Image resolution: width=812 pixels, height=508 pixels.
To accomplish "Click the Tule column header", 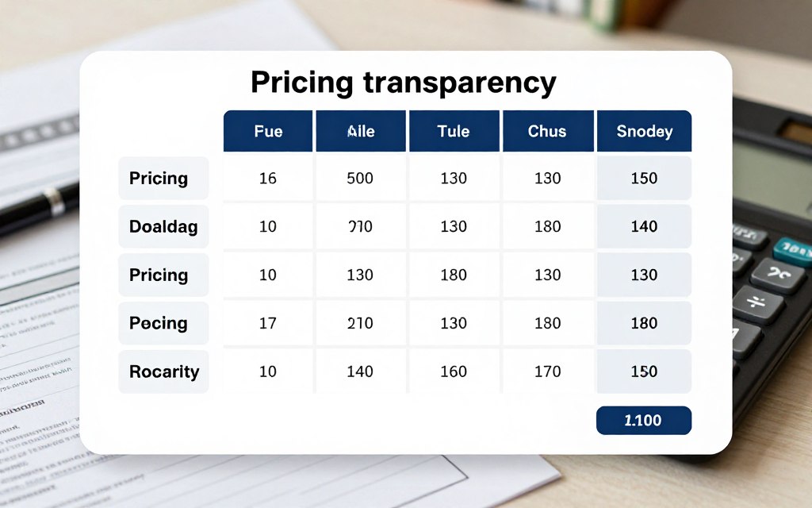I will 454,131.
